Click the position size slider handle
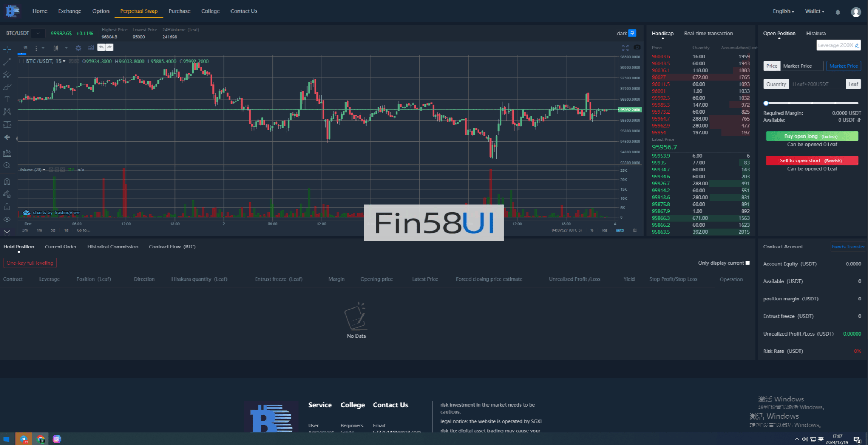868x445 pixels. [x=766, y=103]
